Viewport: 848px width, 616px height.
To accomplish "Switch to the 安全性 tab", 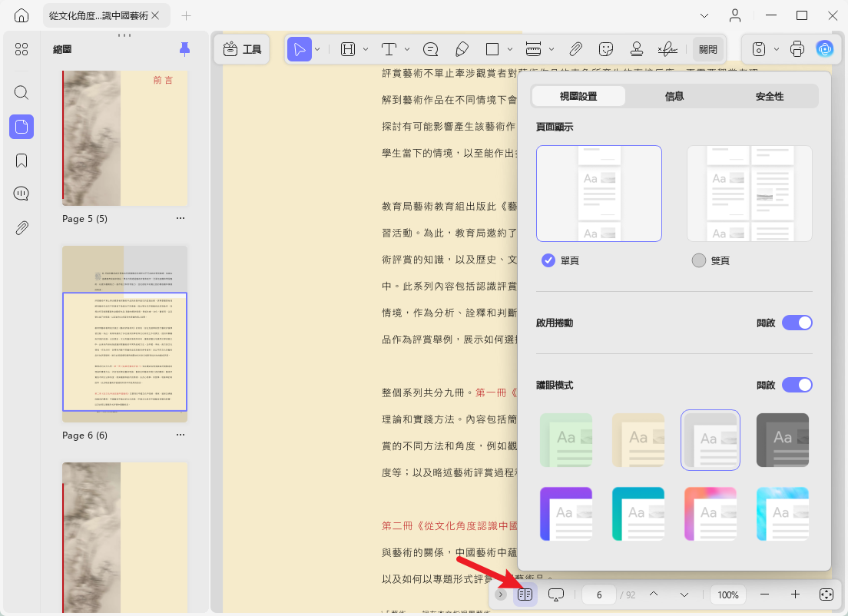I will click(x=770, y=96).
